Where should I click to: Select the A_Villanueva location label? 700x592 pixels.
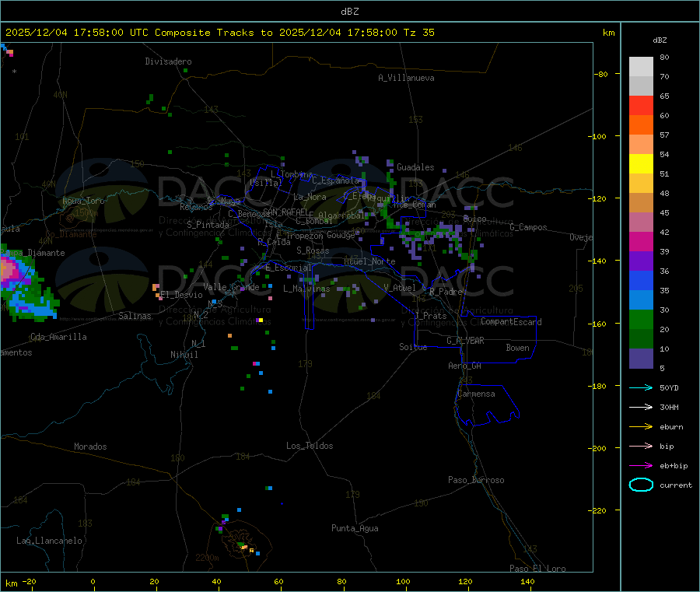(x=406, y=78)
